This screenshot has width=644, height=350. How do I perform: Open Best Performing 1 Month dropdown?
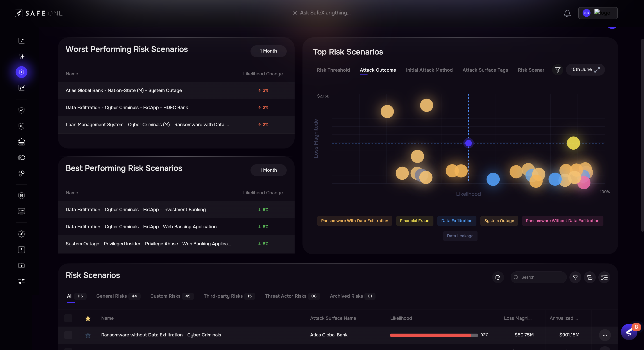coord(268,170)
